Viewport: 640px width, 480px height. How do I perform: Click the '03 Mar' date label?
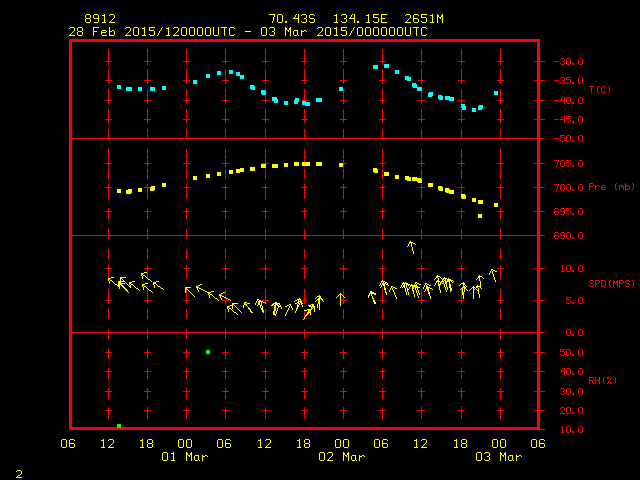pyautogui.click(x=499, y=457)
